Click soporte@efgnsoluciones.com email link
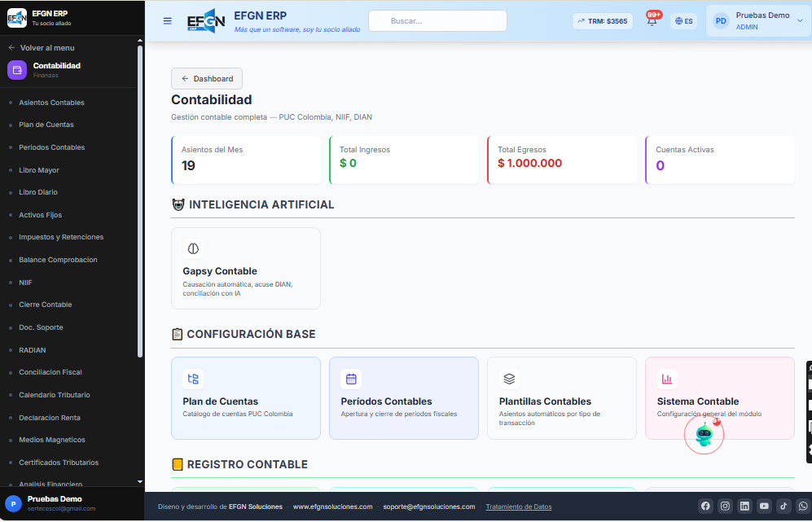This screenshot has width=812, height=522. tap(428, 507)
